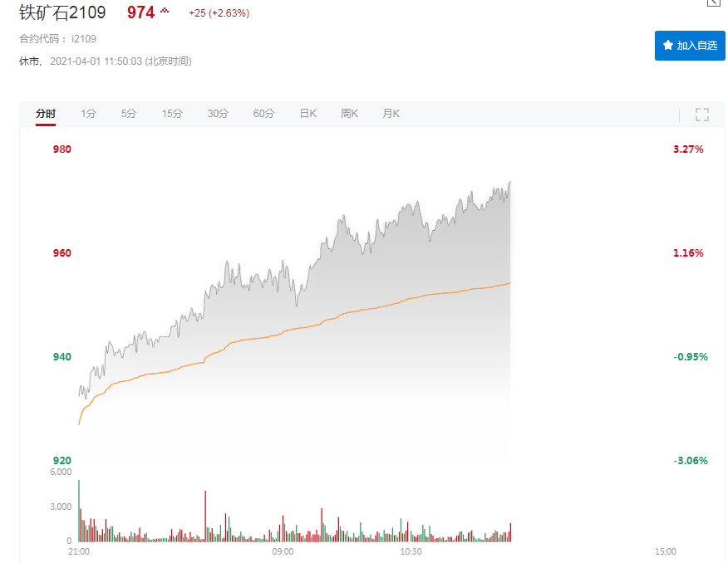728x563 pixels.
Task: Switch to the 30分 tab
Action: (217, 114)
